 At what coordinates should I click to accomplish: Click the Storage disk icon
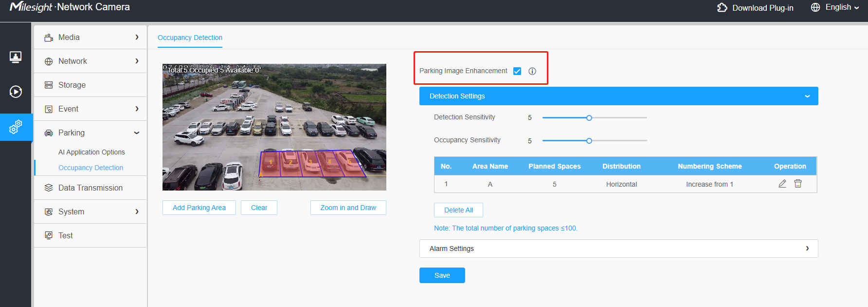point(49,85)
